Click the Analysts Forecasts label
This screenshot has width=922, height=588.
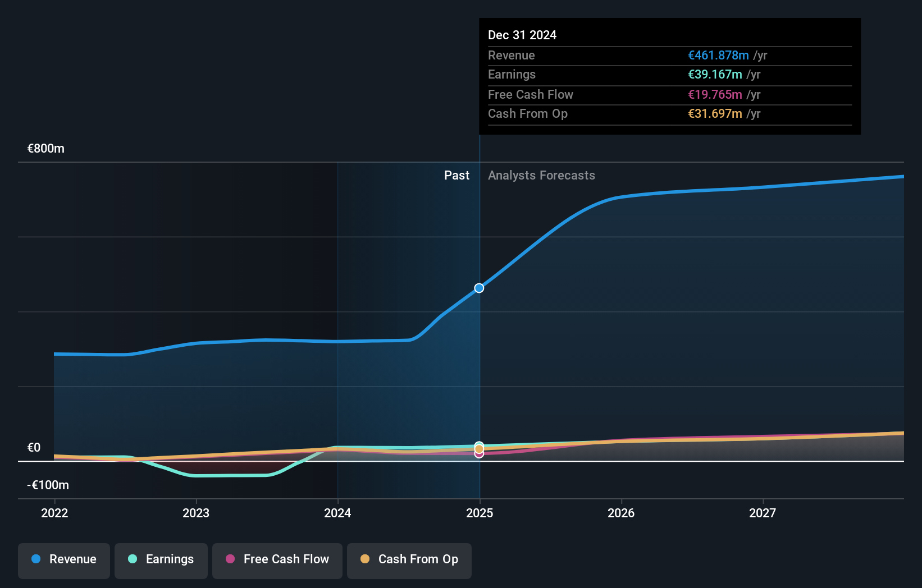point(541,175)
